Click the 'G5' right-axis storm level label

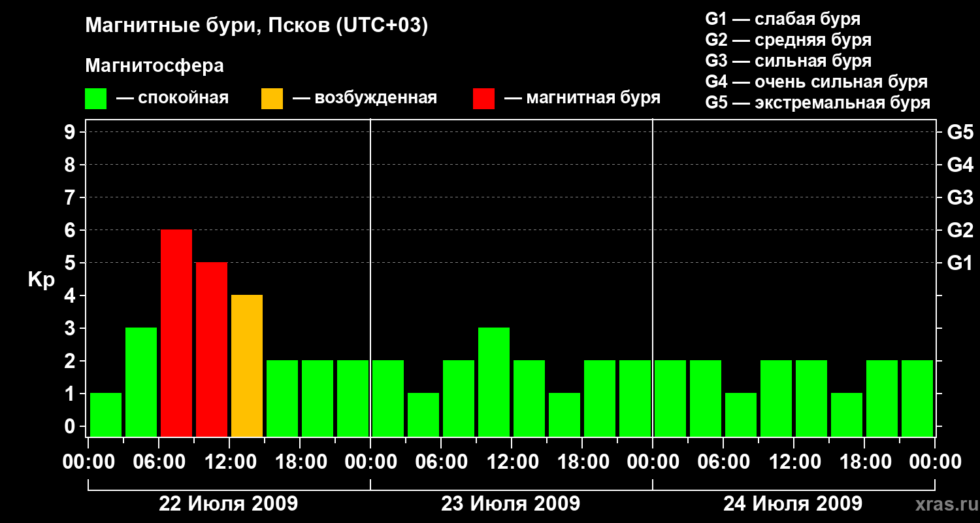pos(960,132)
